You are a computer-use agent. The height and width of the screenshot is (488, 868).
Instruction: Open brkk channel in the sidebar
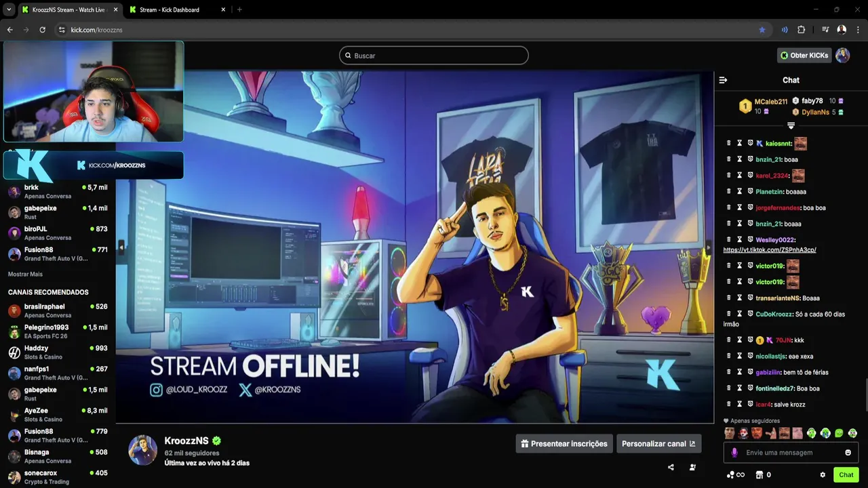click(58, 192)
